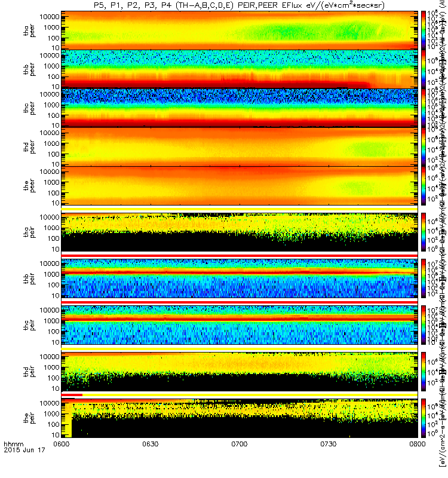Select the thc peir spectrogram panel
The width and height of the screenshot is (448, 478).
click(x=240, y=325)
